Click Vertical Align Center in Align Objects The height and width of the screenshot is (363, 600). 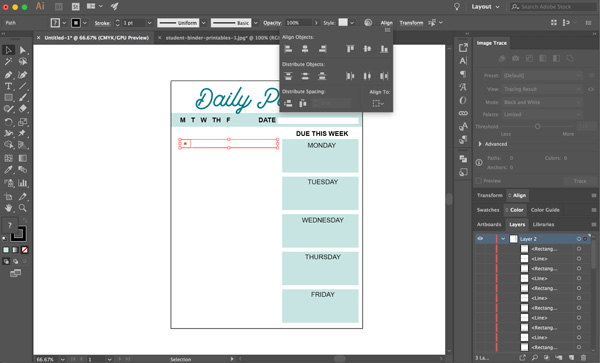pyautogui.click(x=367, y=49)
